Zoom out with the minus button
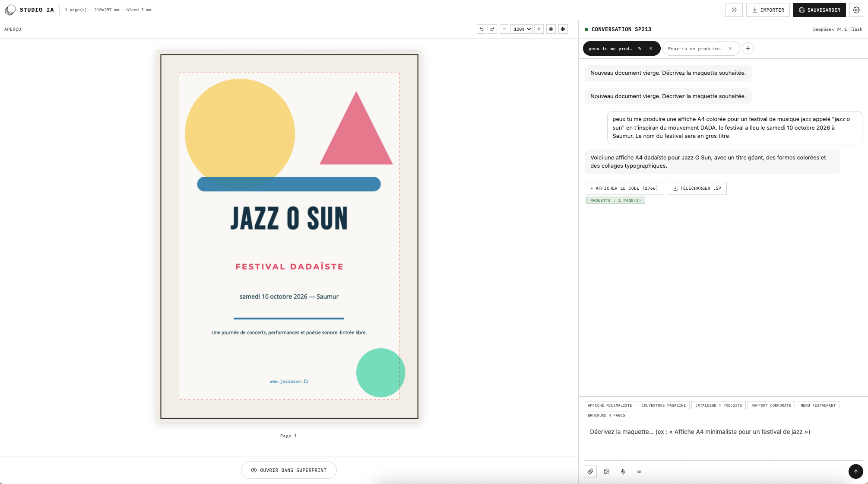This screenshot has width=868, height=484. (504, 29)
